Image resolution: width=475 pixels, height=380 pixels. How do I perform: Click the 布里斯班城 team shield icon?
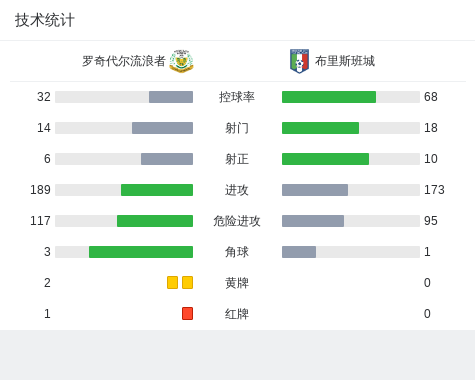299,61
